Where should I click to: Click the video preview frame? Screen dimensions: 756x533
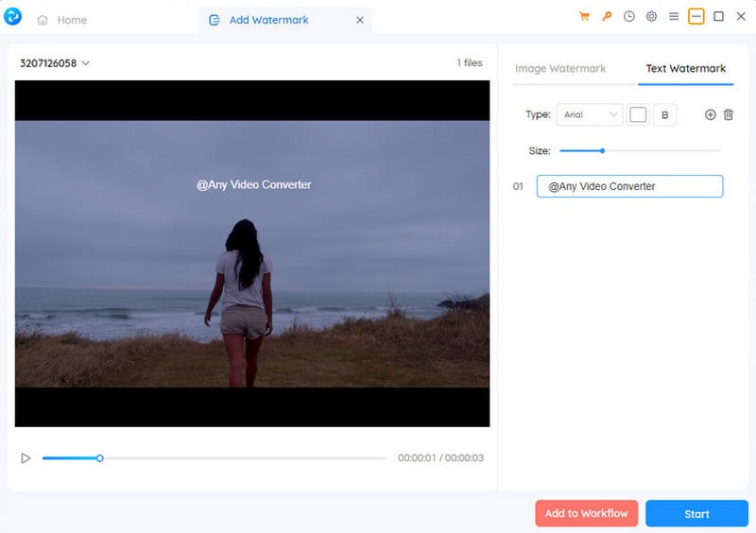252,253
